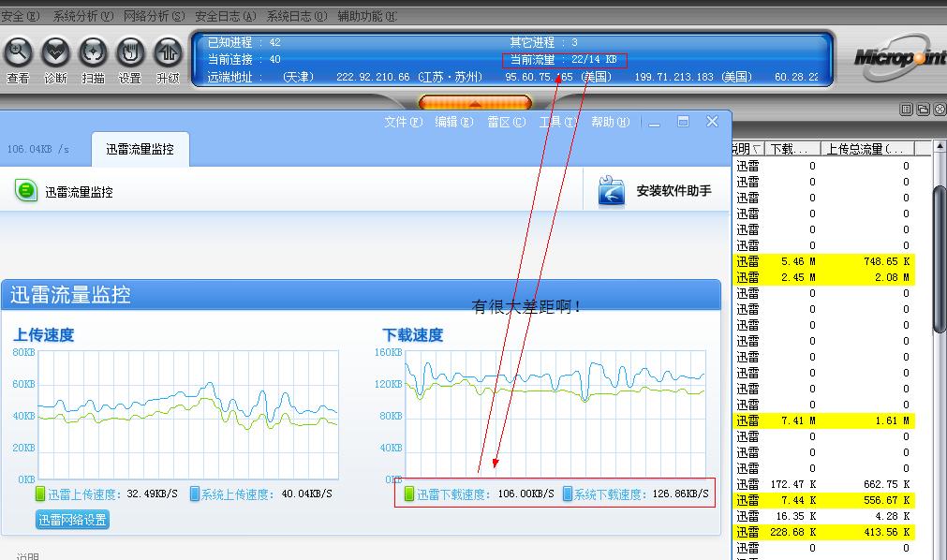Click the 上传速度 chart heading
This screenshot has width=947, height=560.
(x=43, y=334)
